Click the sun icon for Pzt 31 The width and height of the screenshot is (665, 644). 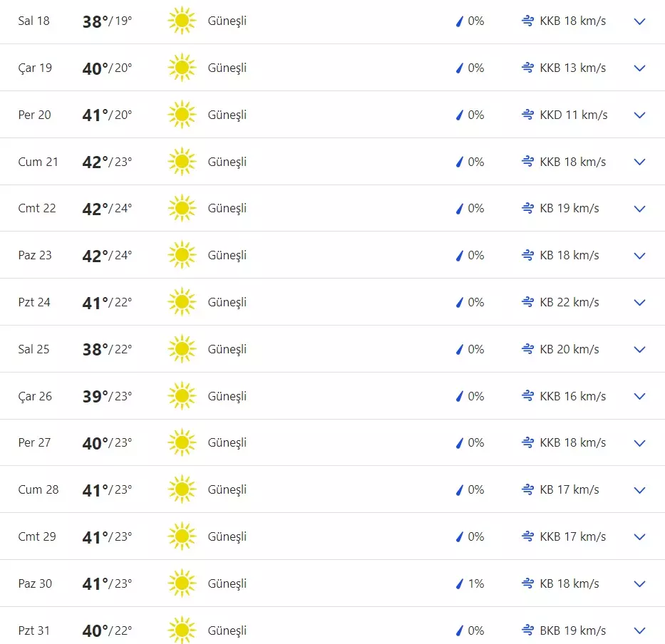point(182,630)
